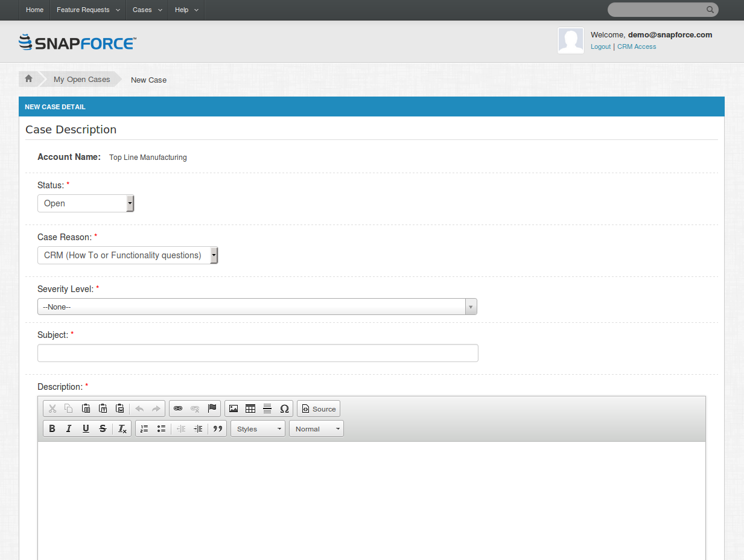The width and height of the screenshot is (744, 560).
Task: Click the Snapforce logo
Action: point(77,42)
